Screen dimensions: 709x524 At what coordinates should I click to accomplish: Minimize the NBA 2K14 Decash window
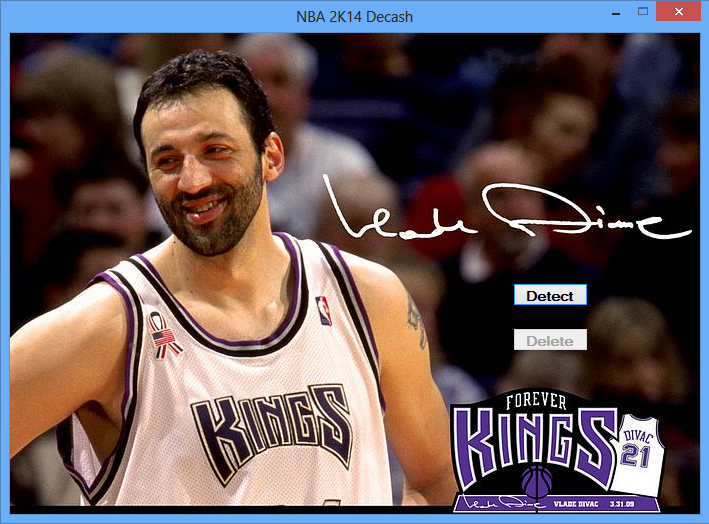tap(615, 12)
